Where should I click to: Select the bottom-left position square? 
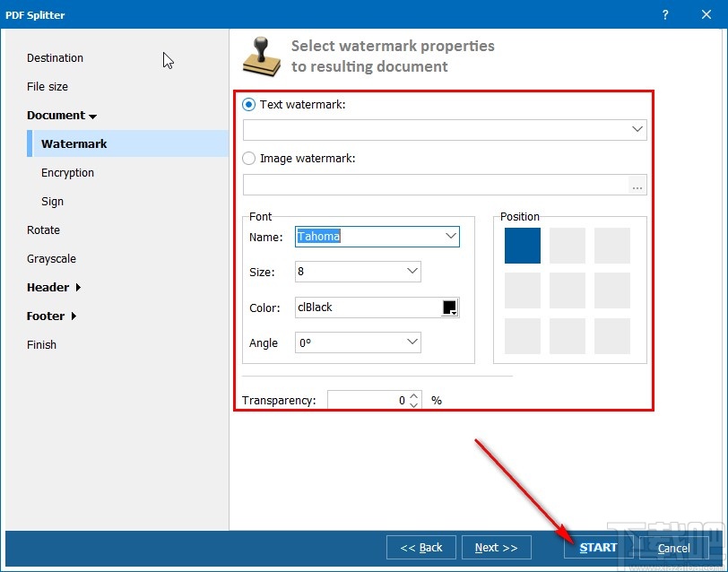tap(523, 336)
